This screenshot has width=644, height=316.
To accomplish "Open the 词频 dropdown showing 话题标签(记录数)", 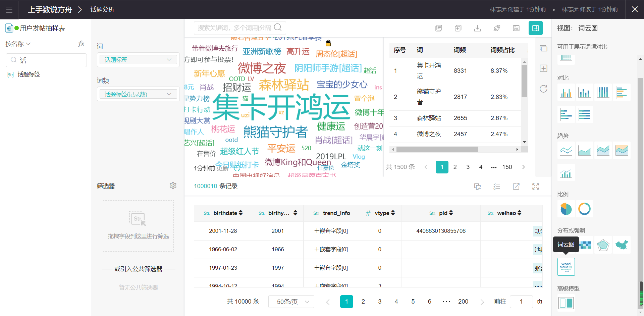I will tap(138, 94).
